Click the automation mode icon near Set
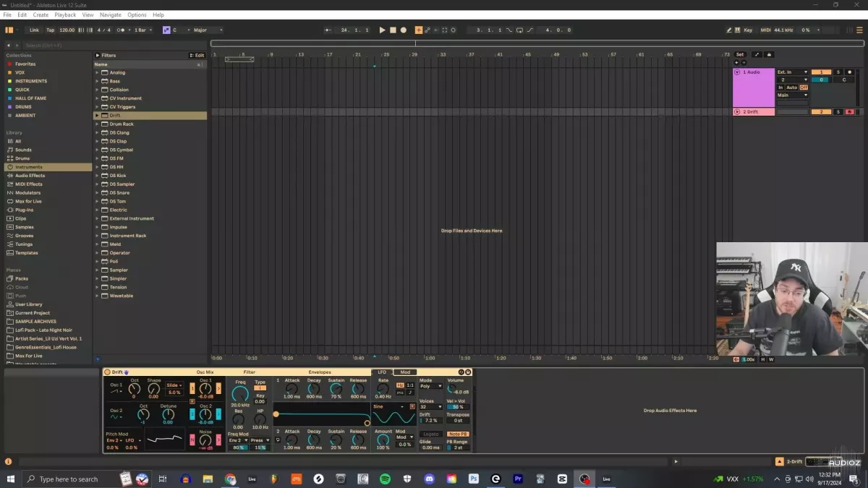The image size is (868, 488). [x=757, y=54]
